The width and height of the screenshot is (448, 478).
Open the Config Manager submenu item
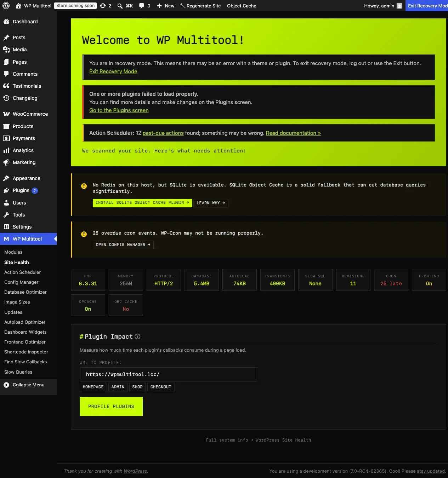(x=21, y=282)
